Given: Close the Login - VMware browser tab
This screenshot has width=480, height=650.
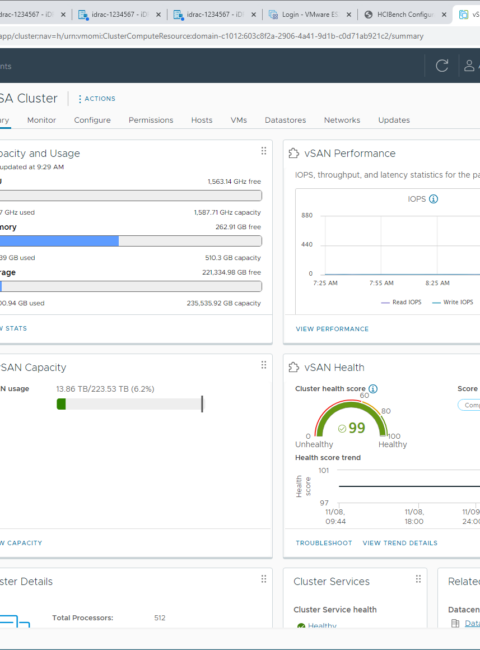Looking at the screenshot, I should pos(349,15).
